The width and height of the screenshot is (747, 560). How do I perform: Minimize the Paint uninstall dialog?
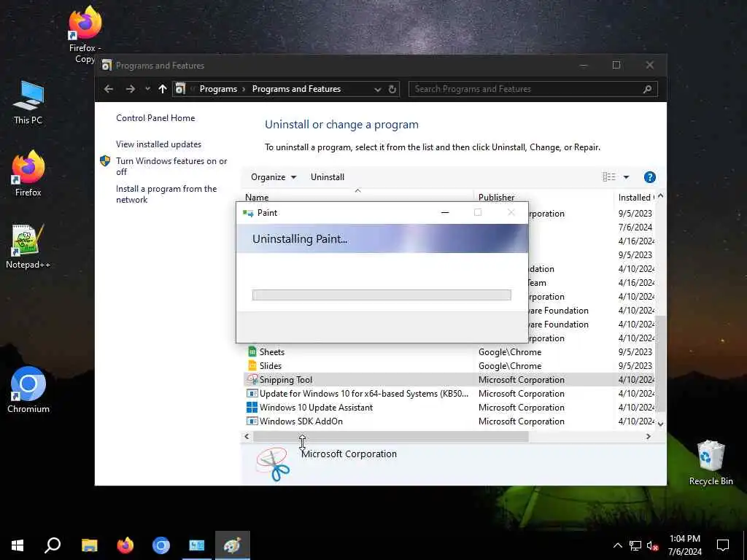(x=445, y=212)
